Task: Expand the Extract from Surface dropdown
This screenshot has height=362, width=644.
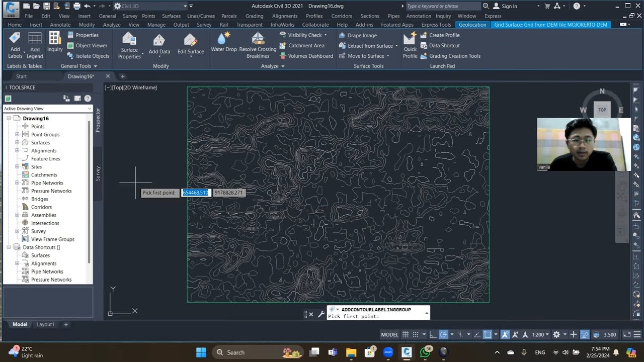Action: coord(396,46)
